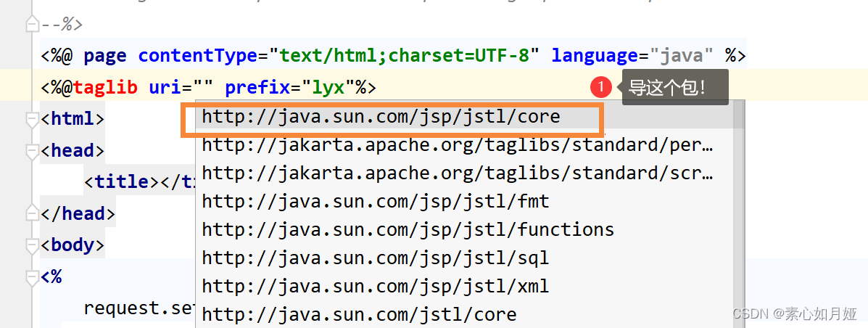This screenshot has height=328, width=868.
Task: Toggle the fold marker beside --%>
Action: (33, 25)
